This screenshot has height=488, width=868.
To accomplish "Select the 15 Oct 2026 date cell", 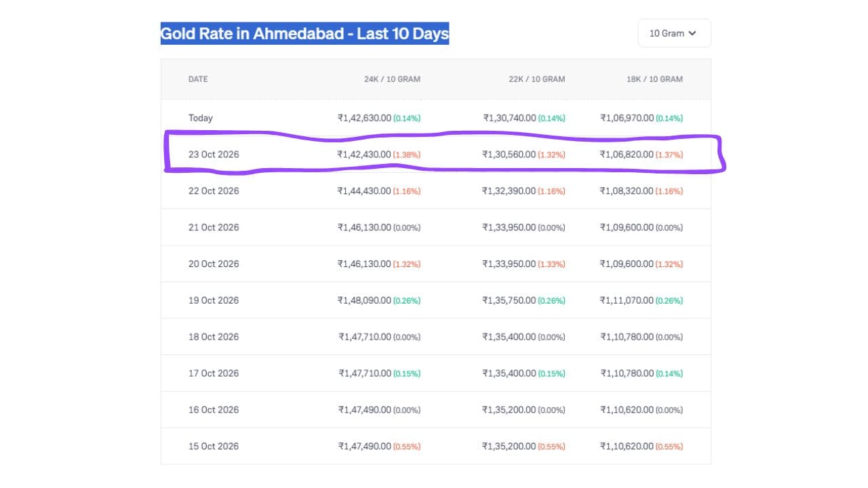I will point(214,447).
